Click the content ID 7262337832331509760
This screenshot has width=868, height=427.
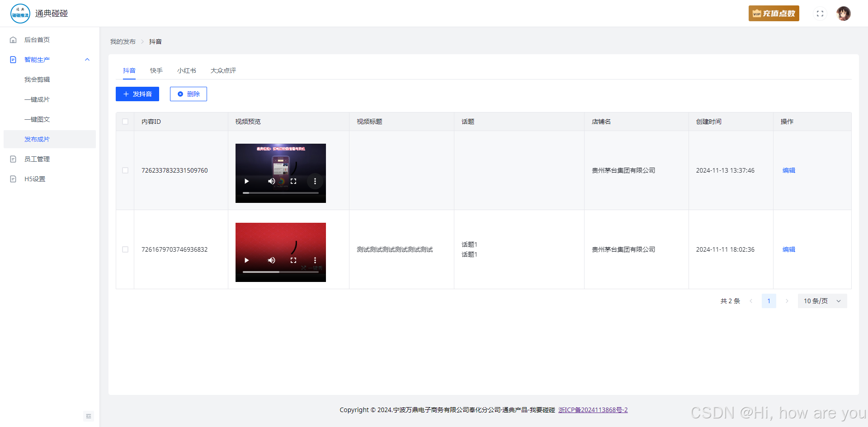[175, 170]
